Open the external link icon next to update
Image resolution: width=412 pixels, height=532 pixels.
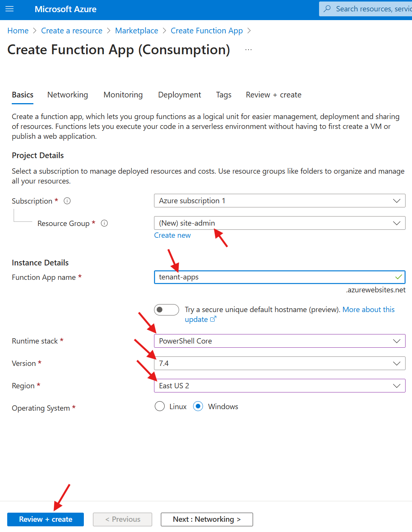coord(213,319)
